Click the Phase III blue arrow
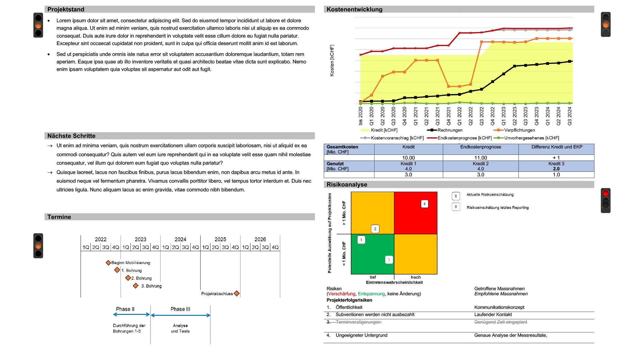Image resolution: width=644 pixels, height=362 pixels. [180, 315]
